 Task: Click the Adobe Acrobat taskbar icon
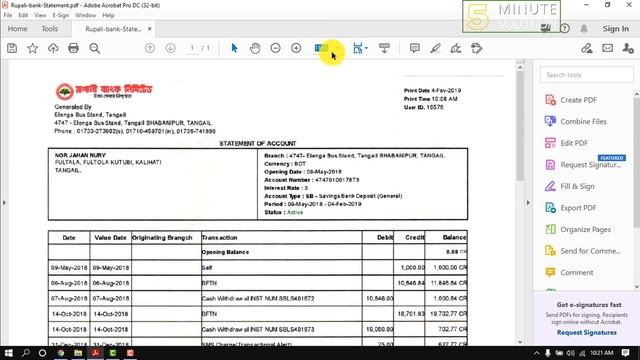[96, 353]
